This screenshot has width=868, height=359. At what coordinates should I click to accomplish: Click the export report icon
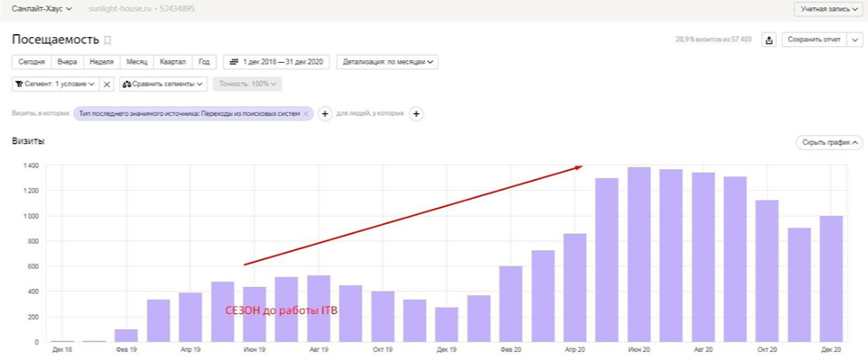pyautogui.click(x=769, y=40)
